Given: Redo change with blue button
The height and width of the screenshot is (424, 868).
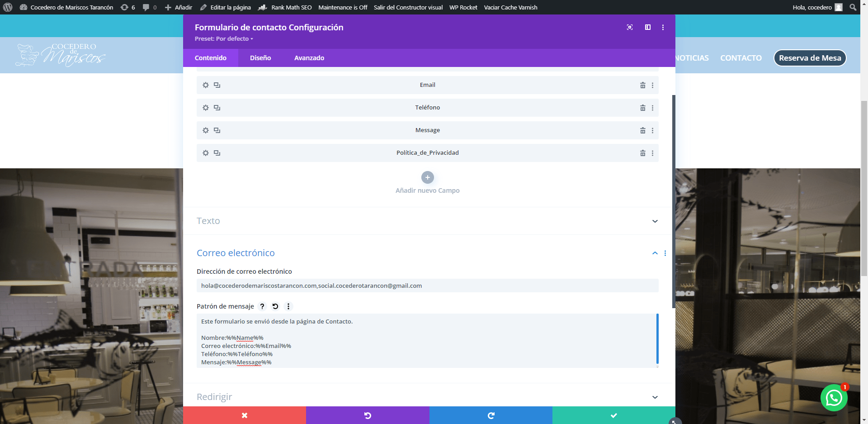Looking at the screenshot, I should coord(491,415).
